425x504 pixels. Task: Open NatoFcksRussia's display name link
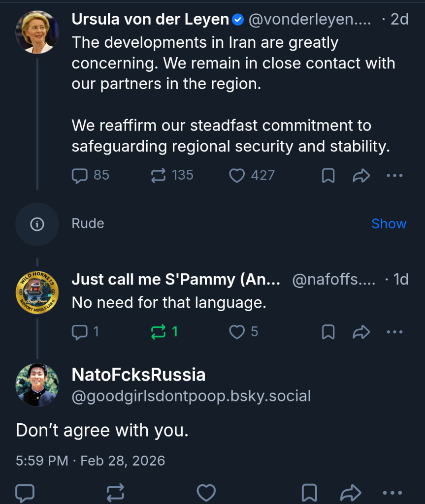tap(138, 375)
